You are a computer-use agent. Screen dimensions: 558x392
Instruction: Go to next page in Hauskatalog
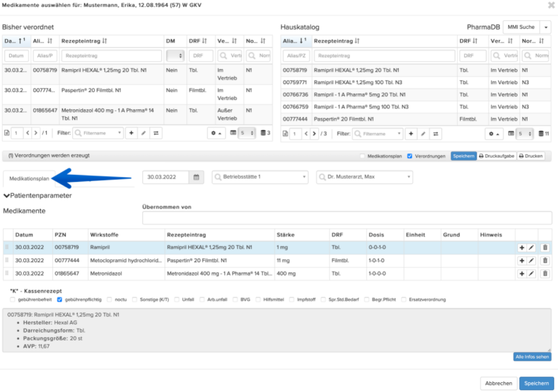coord(314,134)
